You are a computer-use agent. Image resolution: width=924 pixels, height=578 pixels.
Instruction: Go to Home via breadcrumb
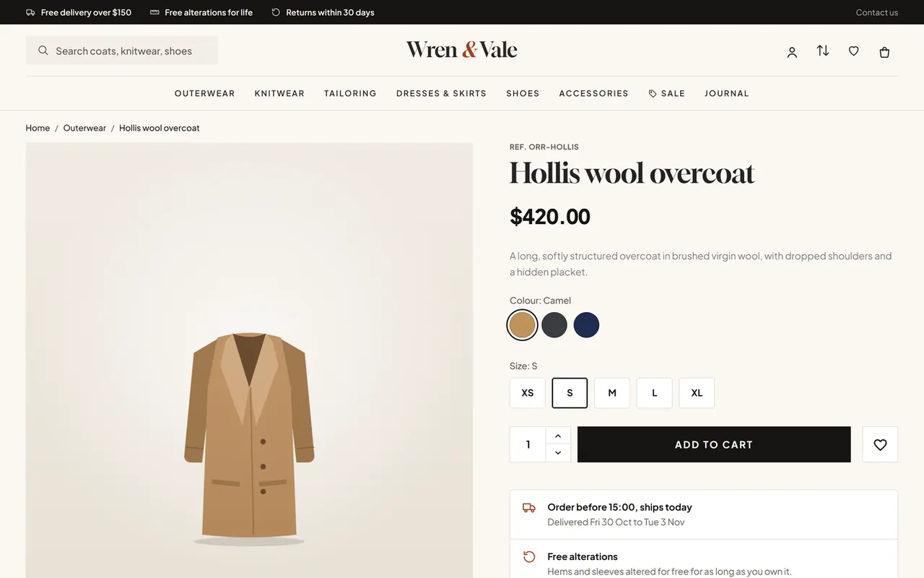38,128
